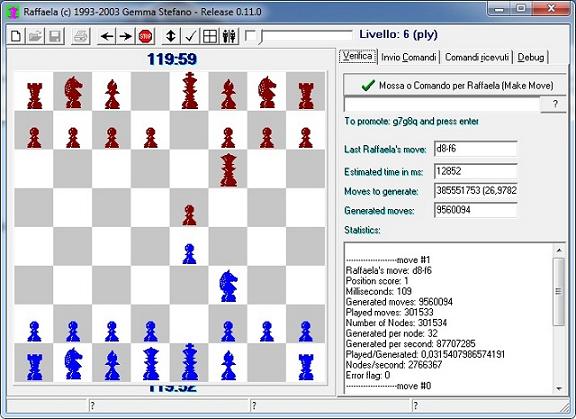Click the checkmark toolbar icon
Image resolution: width=576 pixels, height=419 pixels.
190,36
